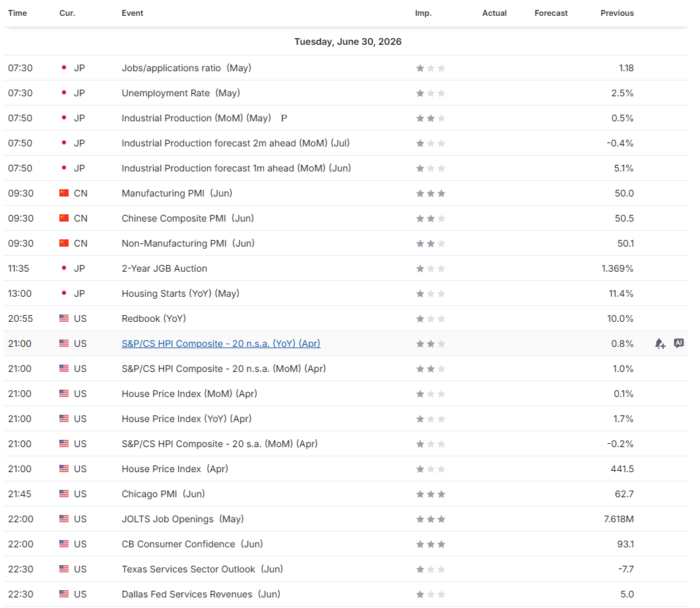
Task: Click US flag in Dallas Fed Services Revenues row
Action: point(64,593)
